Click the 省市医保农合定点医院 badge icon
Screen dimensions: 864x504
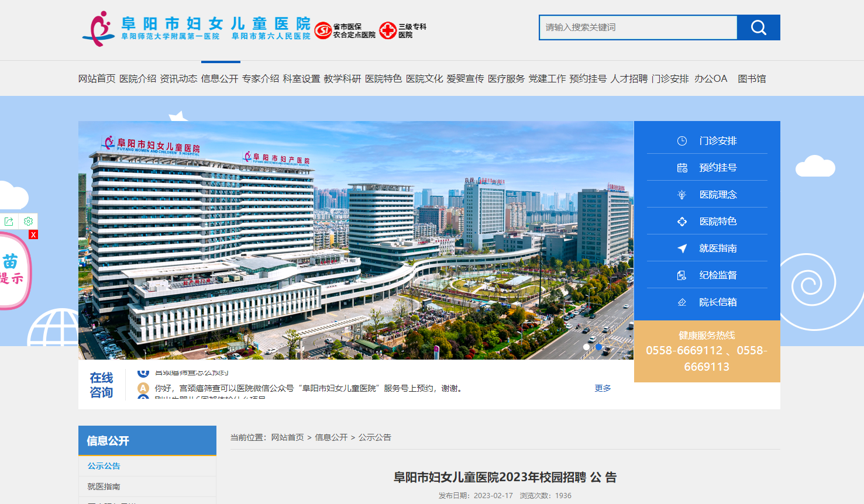pos(323,30)
